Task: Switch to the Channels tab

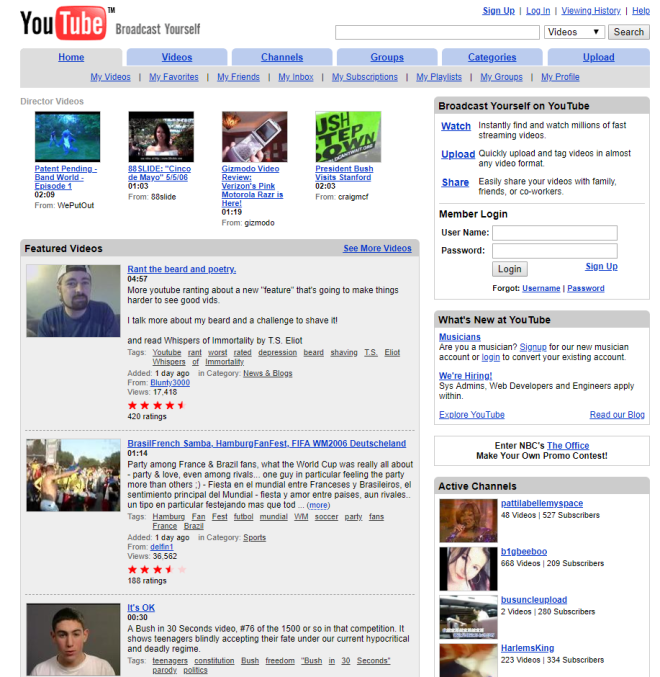Action: tap(282, 57)
